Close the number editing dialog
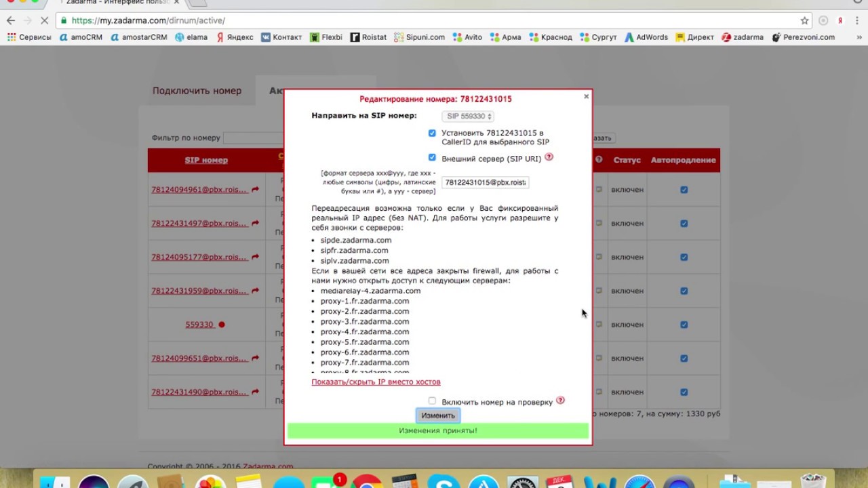The width and height of the screenshot is (868, 488). [587, 96]
